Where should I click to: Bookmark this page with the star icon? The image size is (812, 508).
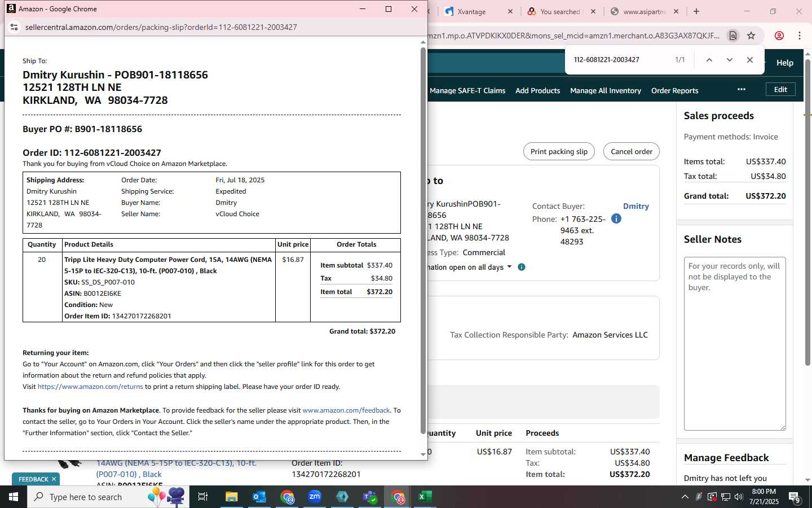(x=751, y=36)
